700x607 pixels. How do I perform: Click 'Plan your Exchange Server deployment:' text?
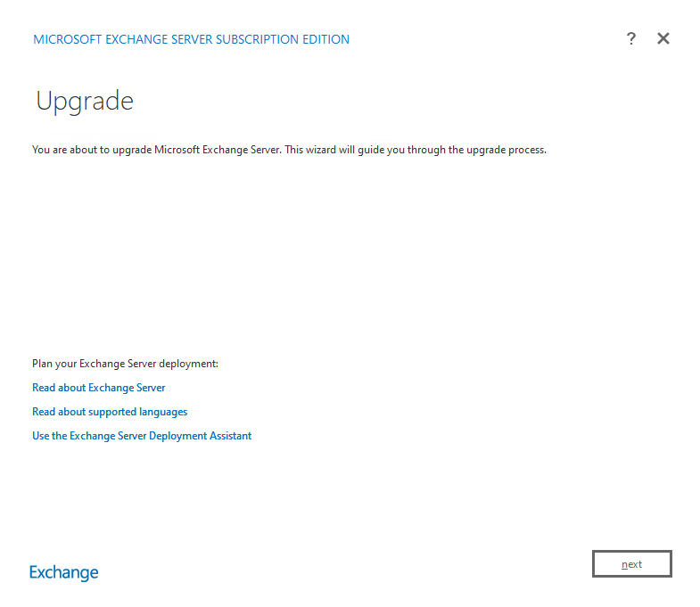125,364
